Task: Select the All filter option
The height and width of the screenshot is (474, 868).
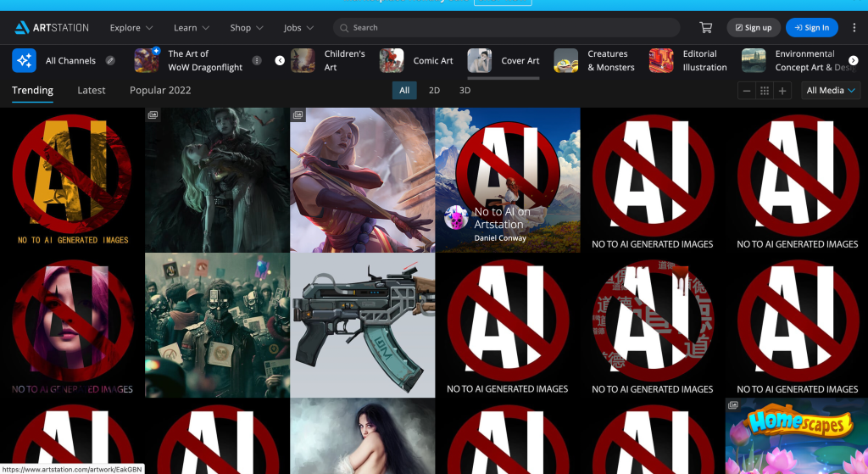Action: 404,91
